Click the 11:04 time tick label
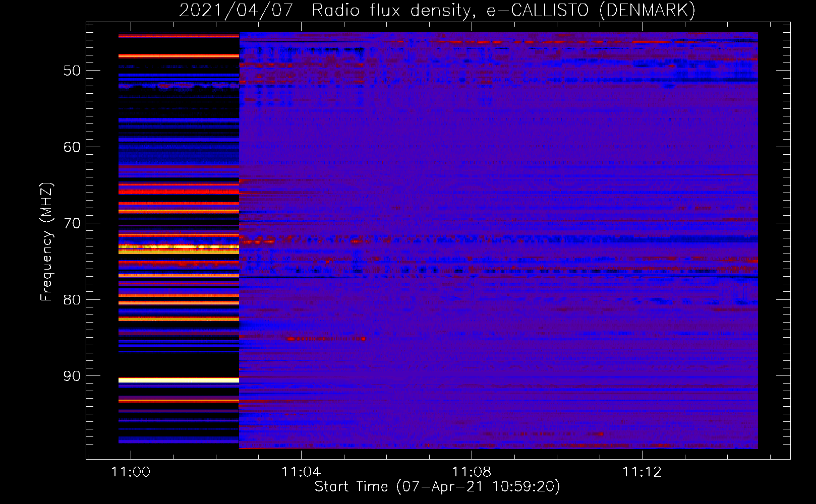816x504 pixels. tap(301, 472)
